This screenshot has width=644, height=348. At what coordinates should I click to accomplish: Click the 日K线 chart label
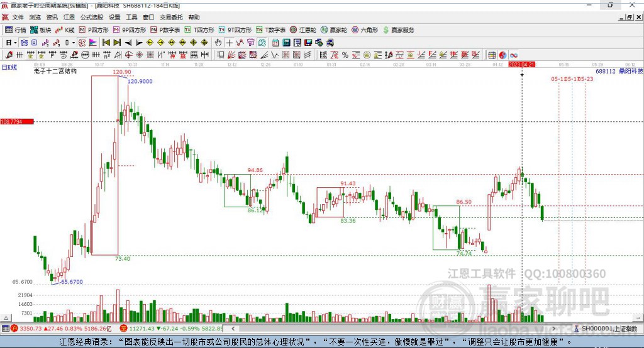coord(9,67)
